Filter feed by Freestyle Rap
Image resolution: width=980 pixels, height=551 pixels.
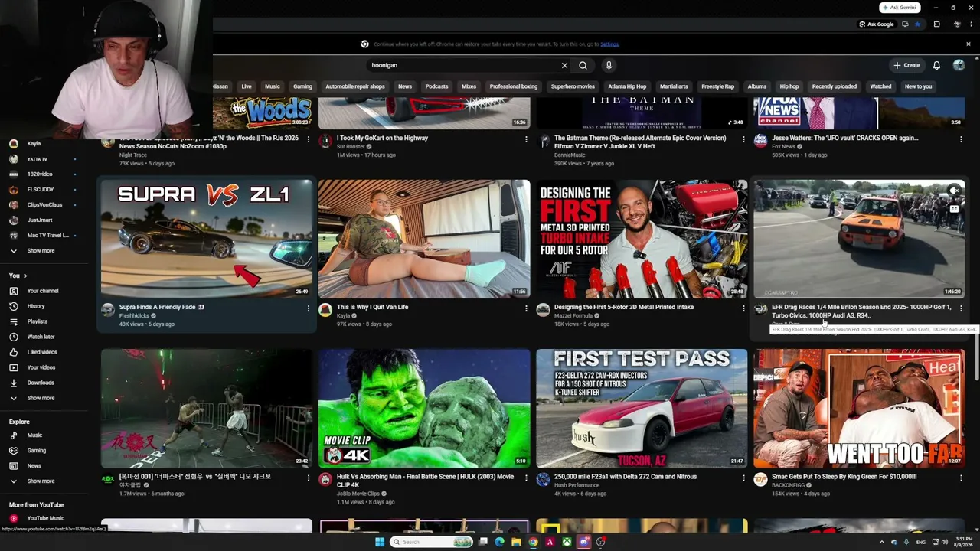click(x=717, y=86)
